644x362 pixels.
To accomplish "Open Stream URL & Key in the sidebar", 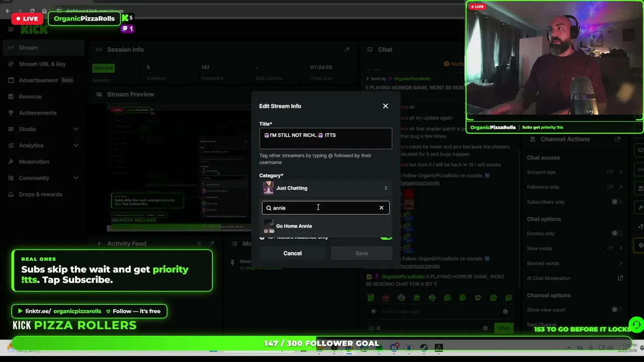I will pos(42,64).
